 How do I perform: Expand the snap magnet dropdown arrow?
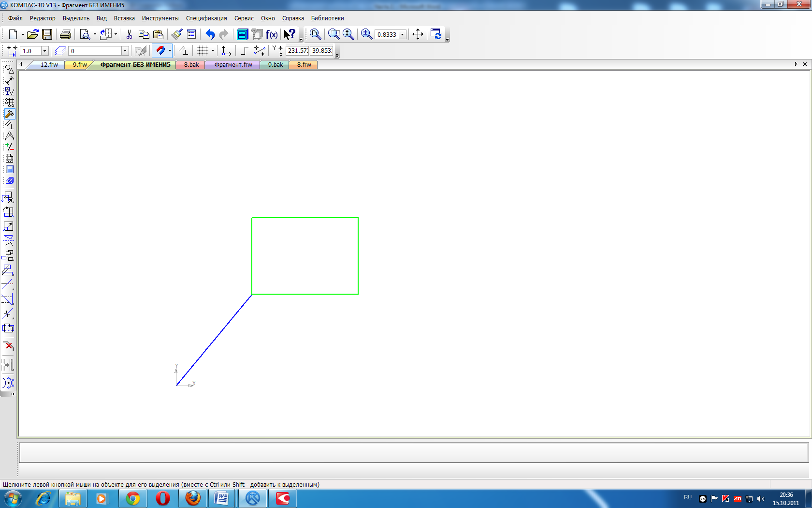click(170, 50)
